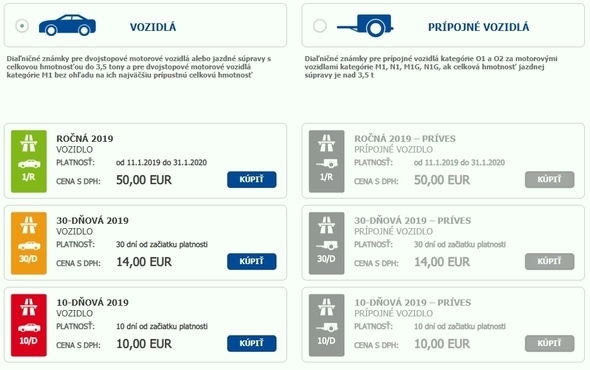This screenshot has height=370, width=590.
Task: Buy the 10-dňová 2019 vehicle vignette
Action: point(251,343)
